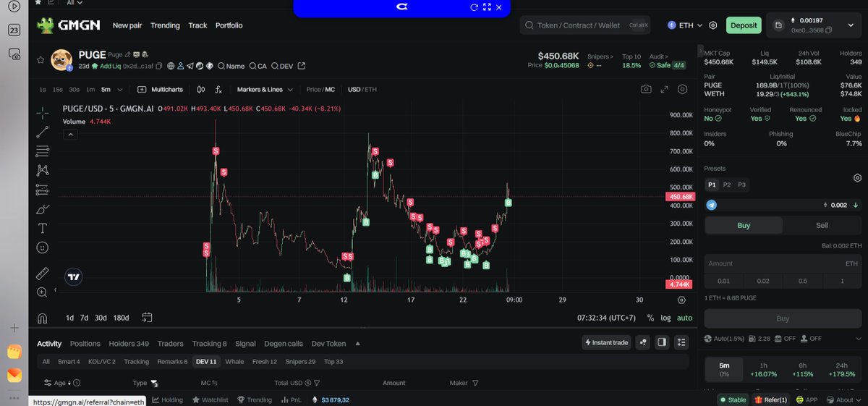The image size is (868, 406).
Task: Open the Portfolio menu item
Action: (x=229, y=25)
